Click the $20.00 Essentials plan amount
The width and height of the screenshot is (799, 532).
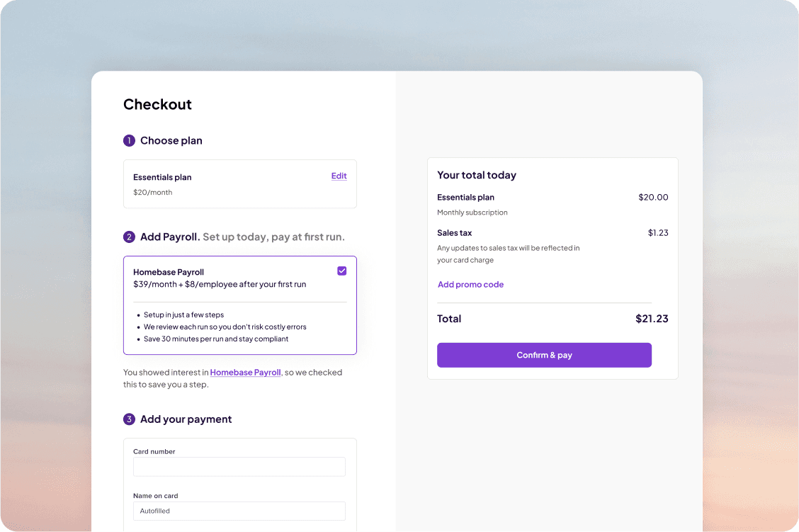653,197
